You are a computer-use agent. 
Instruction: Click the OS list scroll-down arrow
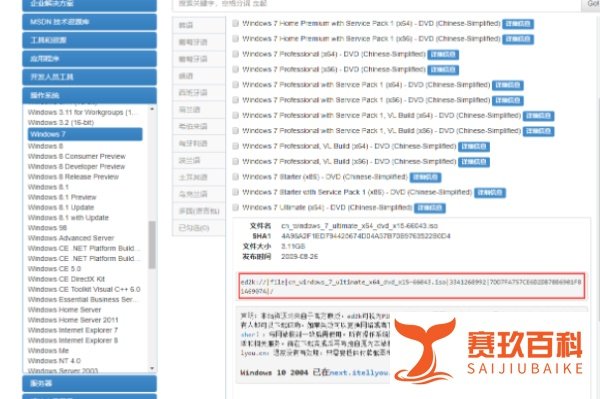(152, 368)
